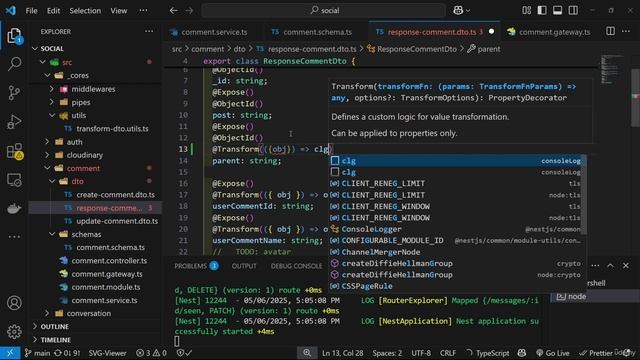Go back in navigation history

click(173, 11)
